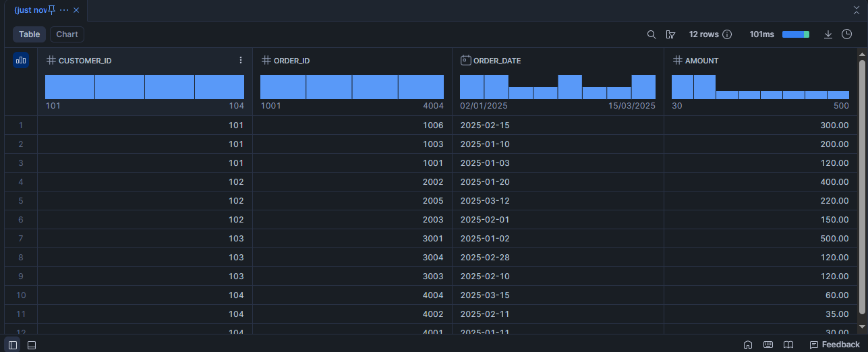
Task: Toggle the left sidebar panel
Action: [x=13, y=345]
